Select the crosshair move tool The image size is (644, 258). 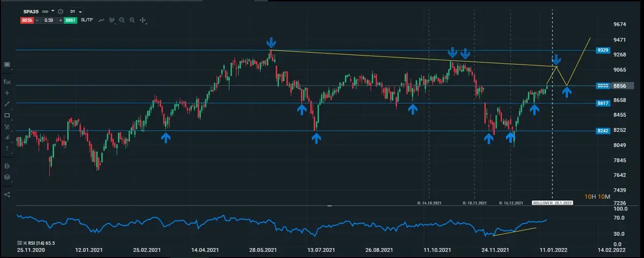pos(143,20)
